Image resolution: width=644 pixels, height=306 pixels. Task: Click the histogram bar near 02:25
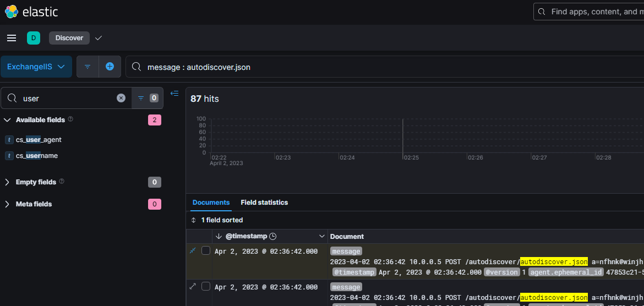tap(403, 135)
